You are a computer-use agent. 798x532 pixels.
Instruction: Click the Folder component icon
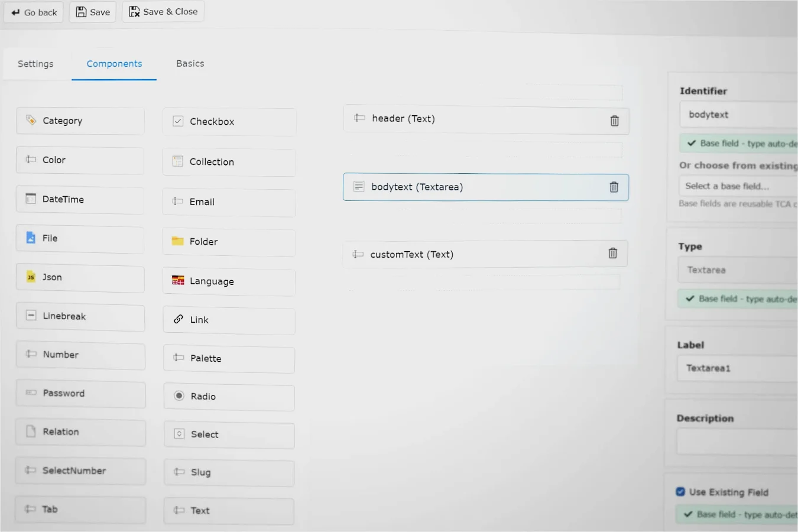tap(178, 241)
